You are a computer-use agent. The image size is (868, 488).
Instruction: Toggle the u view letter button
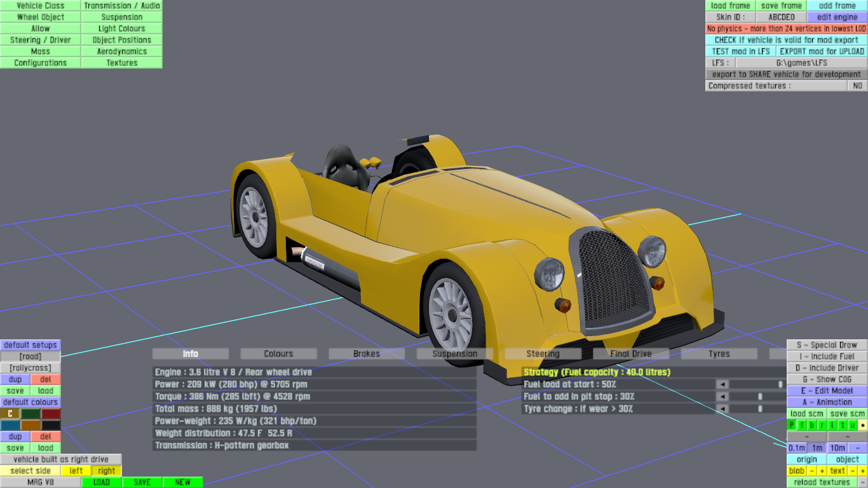(x=853, y=425)
